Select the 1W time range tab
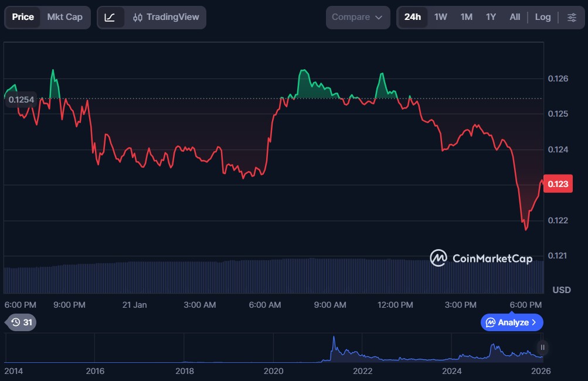This screenshot has height=381, width=588. coord(440,18)
